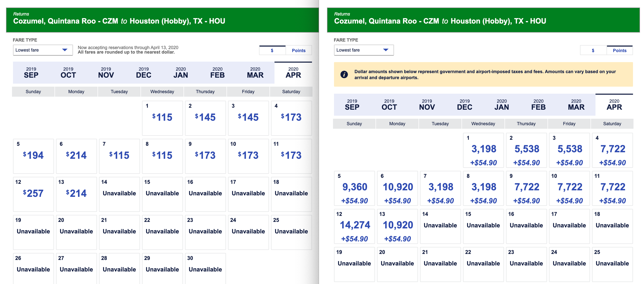The height and width of the screenshot is (284, 644).
Task: Pick the $115 fare on April 1
Action: [162, 118]
